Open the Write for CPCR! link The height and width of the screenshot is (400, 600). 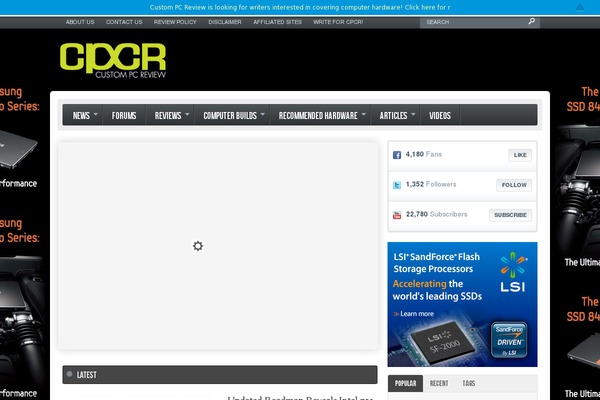pos(338,22)
